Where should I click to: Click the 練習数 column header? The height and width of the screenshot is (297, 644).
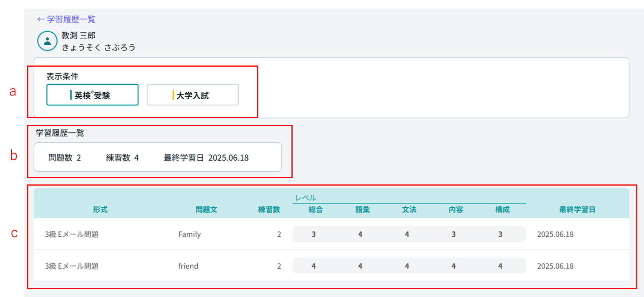pyautogui.click(x=269, y=210)
